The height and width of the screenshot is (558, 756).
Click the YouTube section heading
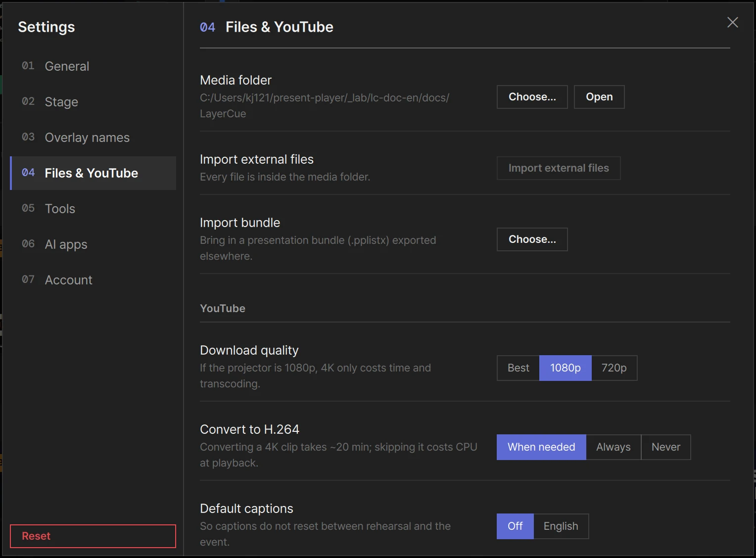tap(223, 309)
